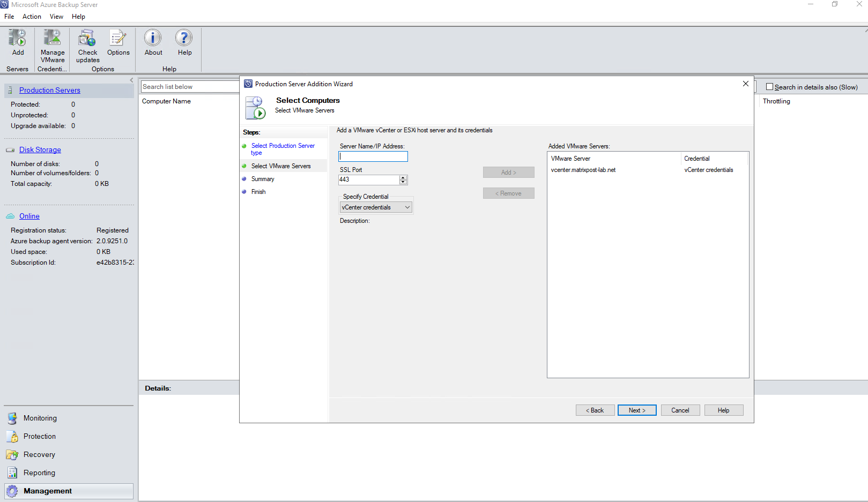Increase SSL Port with up arrow

tap(403, 177)
